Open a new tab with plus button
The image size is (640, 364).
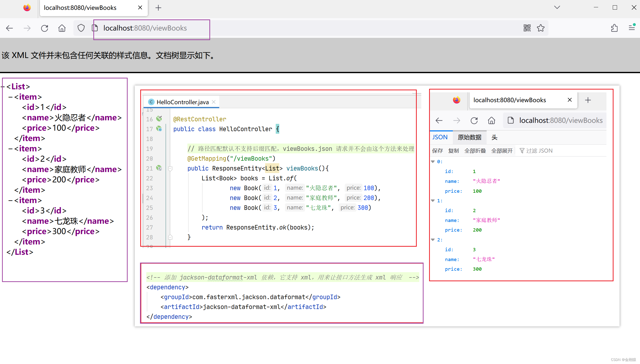tap(158, 8)
